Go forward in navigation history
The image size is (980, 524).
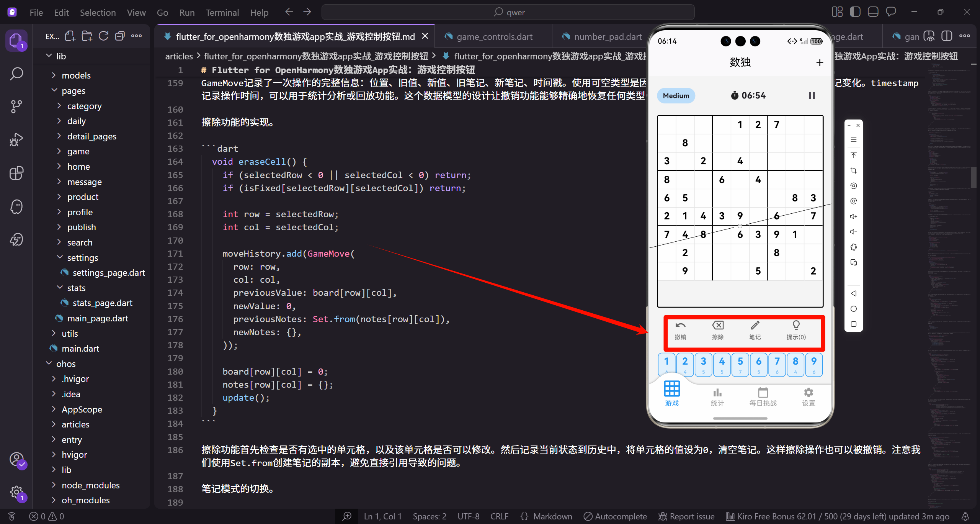307,12
